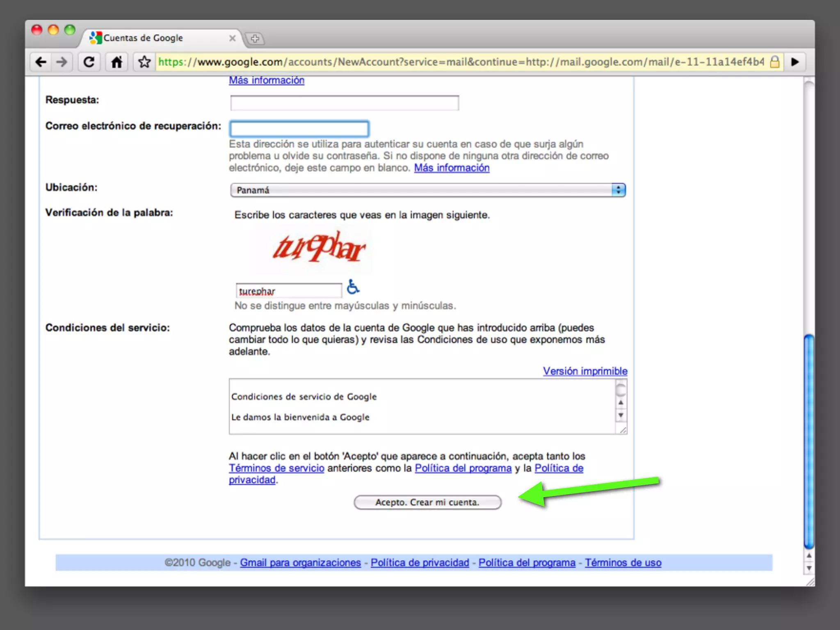840x630 pixels.
Task: Open the Versión imprimible link
Action: [x=585, y=371]
